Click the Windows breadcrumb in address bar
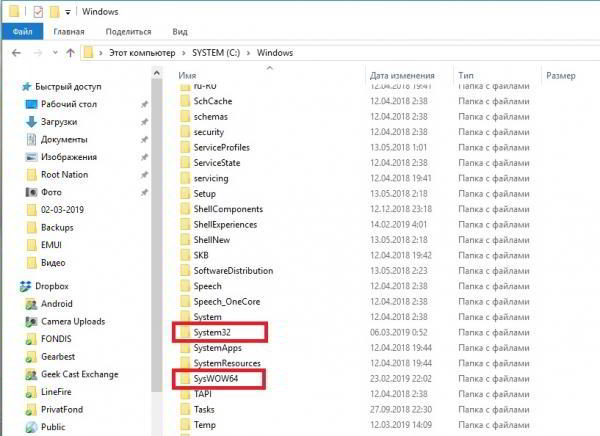 (275, 53)
